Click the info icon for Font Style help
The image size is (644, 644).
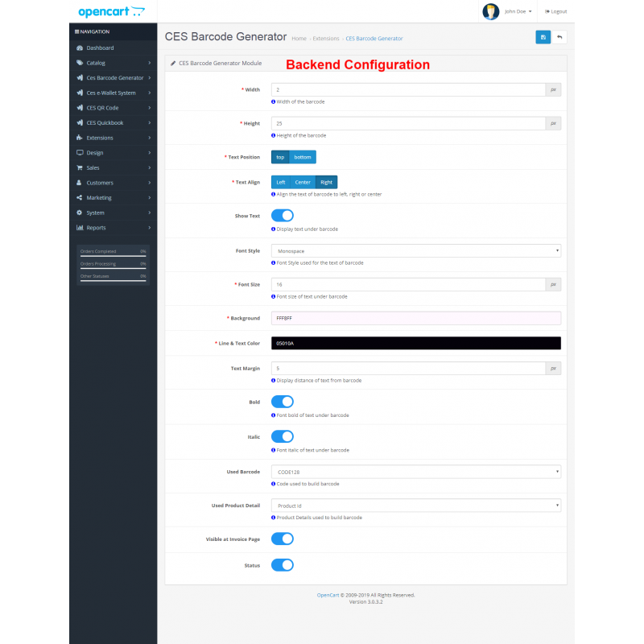[273, 263]
